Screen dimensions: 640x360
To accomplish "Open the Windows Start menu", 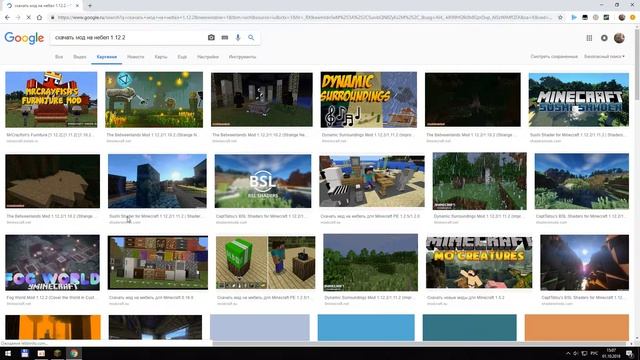I will [x=8, y=353].
